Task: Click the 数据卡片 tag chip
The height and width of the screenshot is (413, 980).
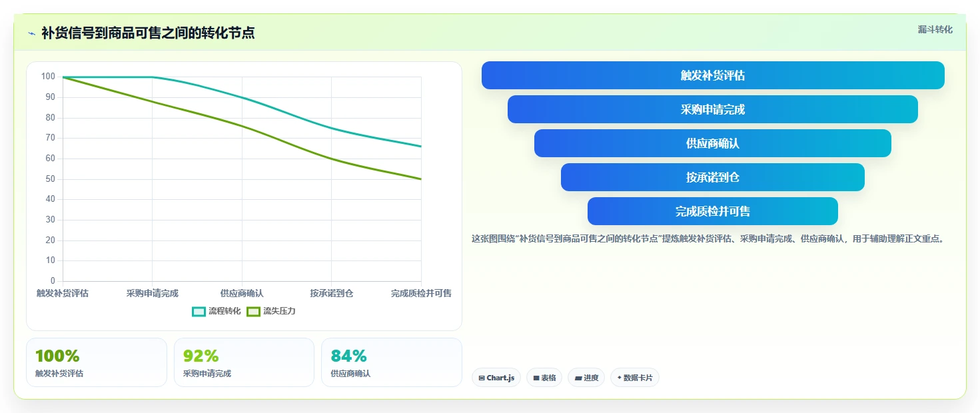Action: pyautogui.click(x=635, y=378)
